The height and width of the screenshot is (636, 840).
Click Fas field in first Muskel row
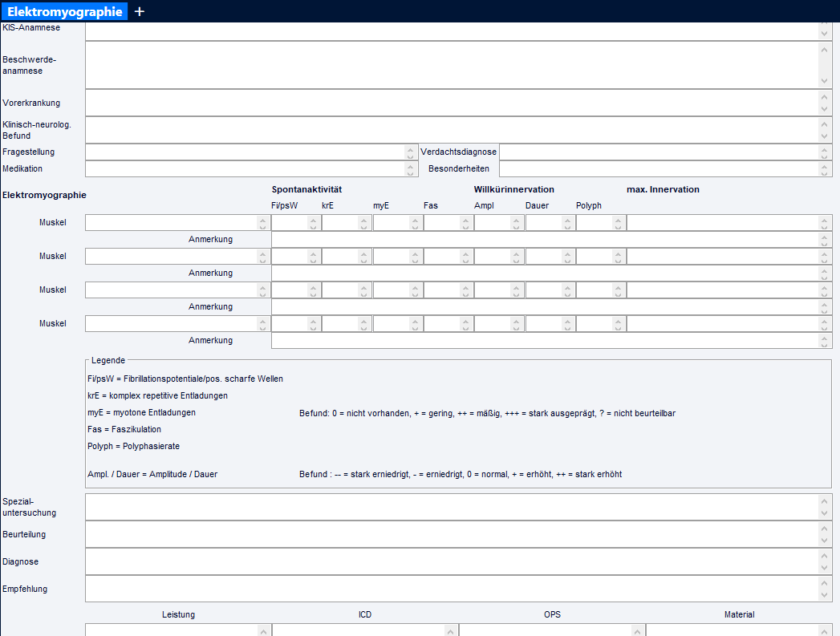(448, 223)
